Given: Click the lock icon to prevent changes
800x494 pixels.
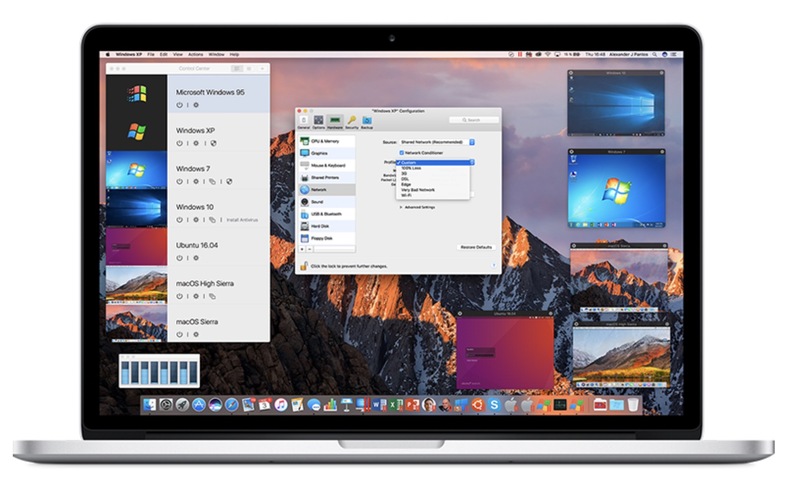Looking at the screenshot, I should [304, 266].
